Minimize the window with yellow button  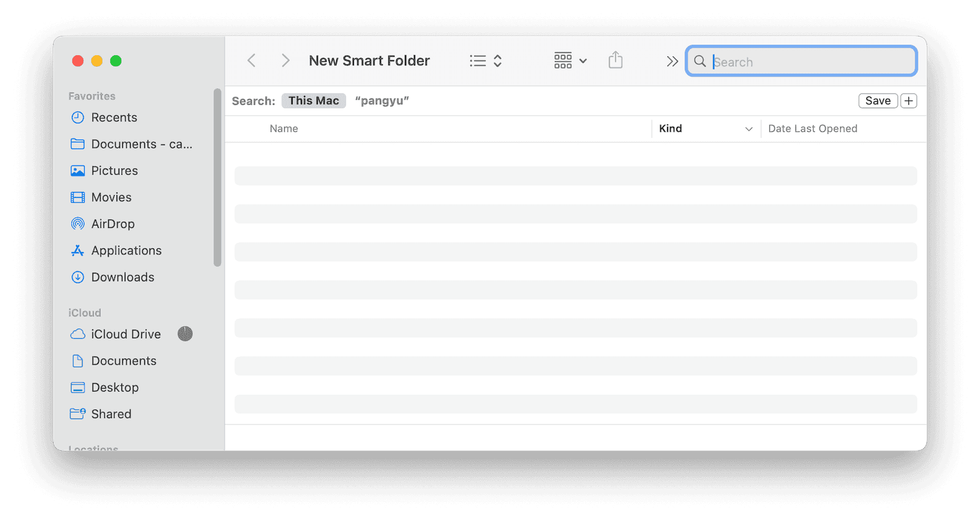pos(97,61)
